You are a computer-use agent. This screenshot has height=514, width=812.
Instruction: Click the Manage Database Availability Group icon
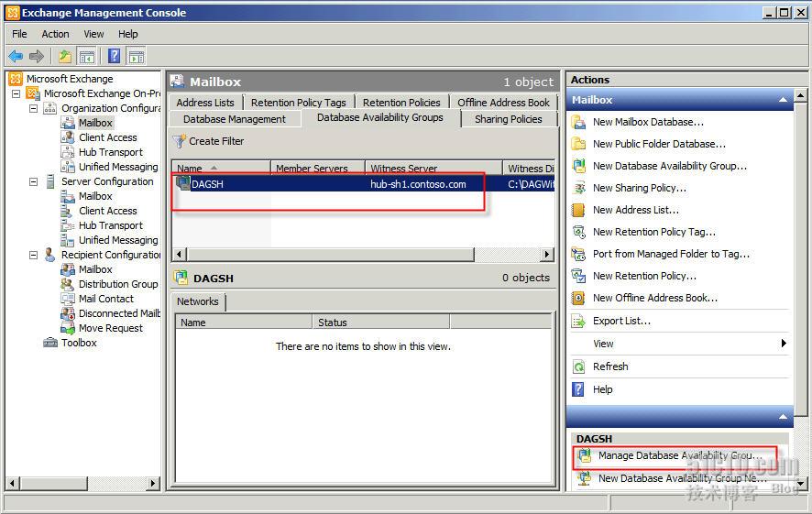(585, 455)
